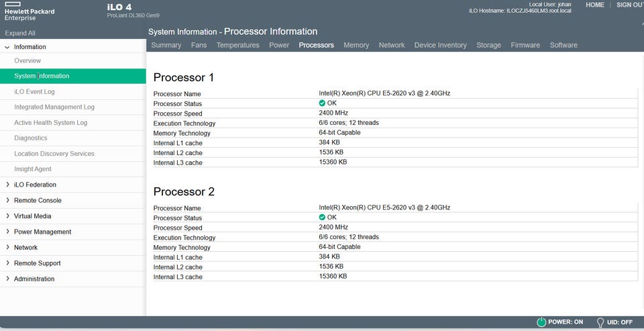This screenshot has width=644, height=331.
Task: Click Processor 1 Memory Technology label
Action: 182,133
